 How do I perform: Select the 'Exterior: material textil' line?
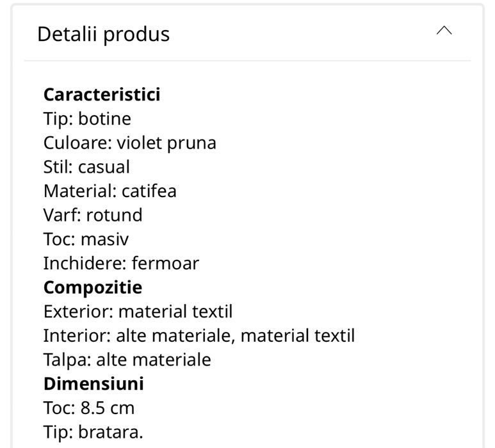[x=138, y=312]
